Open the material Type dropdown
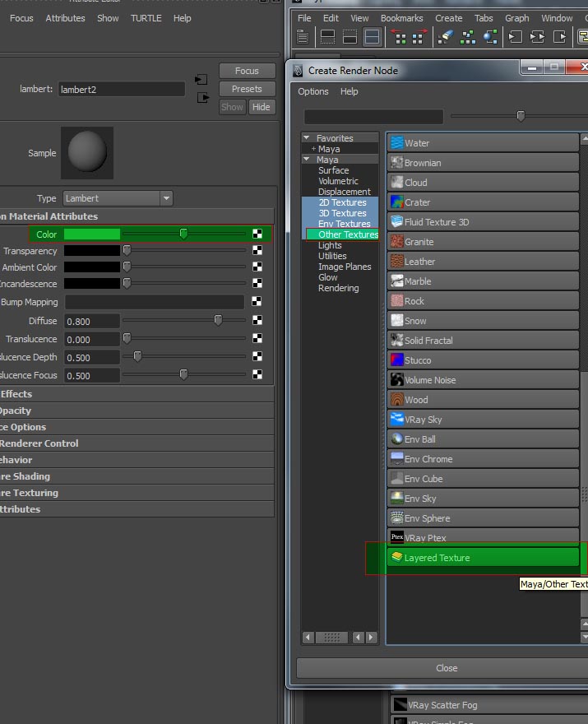Image resolution: width=588 pixels, height=724 pixels. pyautogui.click(x=118, y=198)
